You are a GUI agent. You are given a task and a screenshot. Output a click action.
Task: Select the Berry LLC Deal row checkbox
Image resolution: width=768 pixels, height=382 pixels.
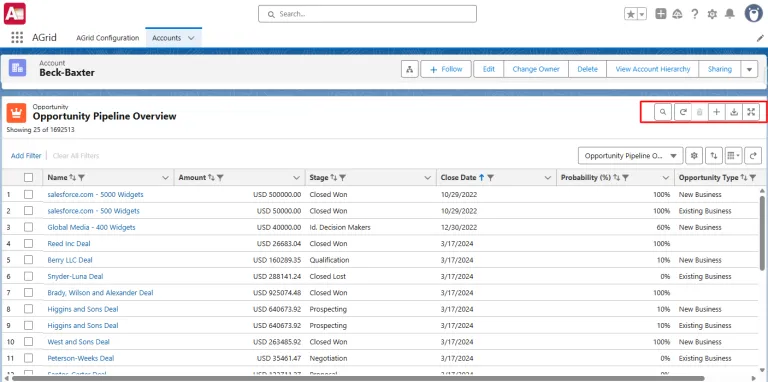[x=28, y=260]
